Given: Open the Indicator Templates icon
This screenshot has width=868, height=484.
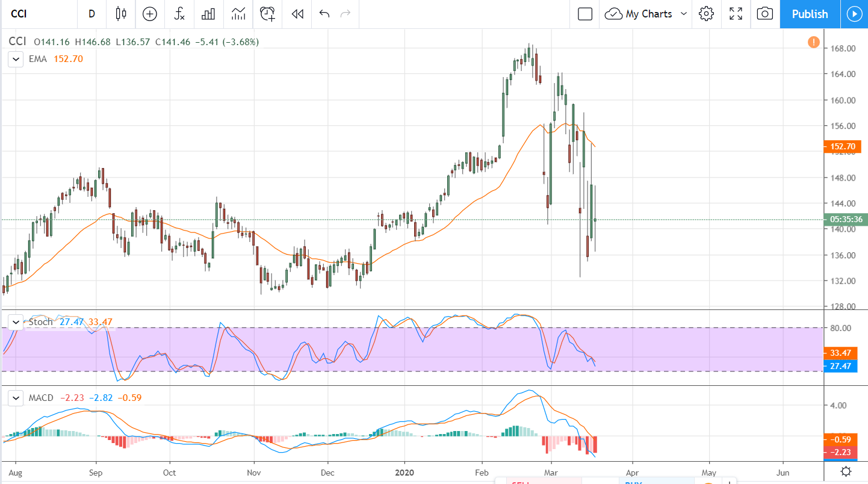Looking at the screenshot, I should 238,14.
